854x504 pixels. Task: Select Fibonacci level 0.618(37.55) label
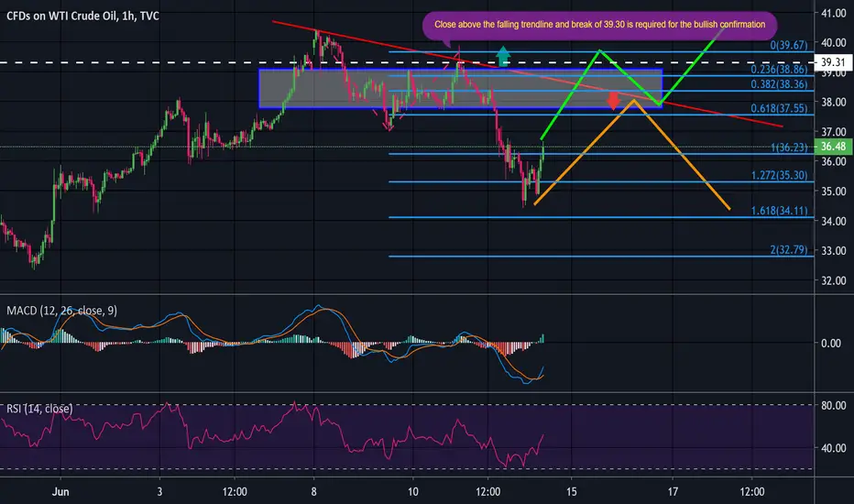click(x=779, y=108)
